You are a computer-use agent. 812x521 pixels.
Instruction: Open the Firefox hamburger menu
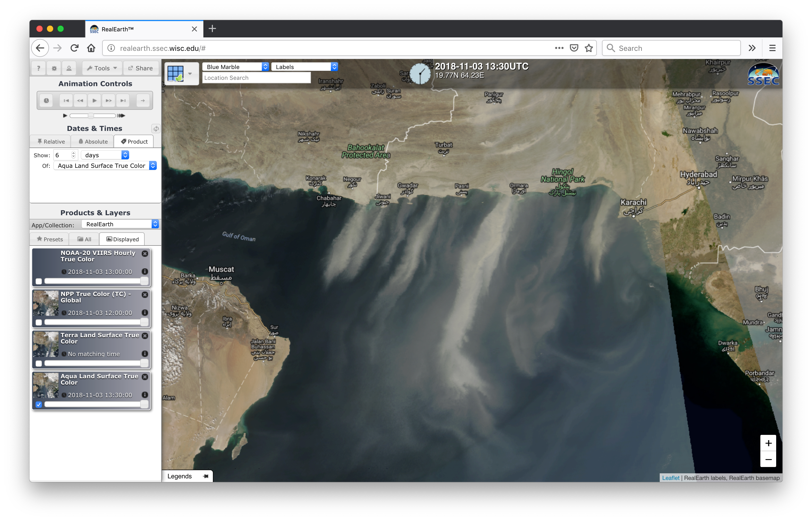pyautogui.click(x=772, y=48)
